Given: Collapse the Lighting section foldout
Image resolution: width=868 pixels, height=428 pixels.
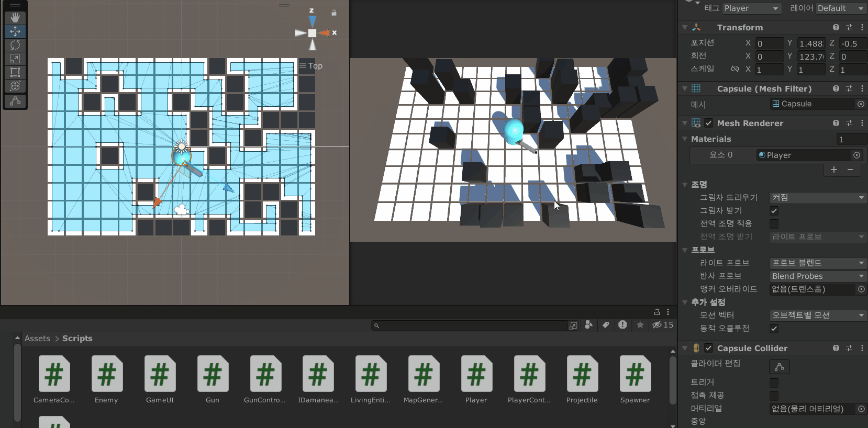Looking at the screenshot, I should coord(685,185).
